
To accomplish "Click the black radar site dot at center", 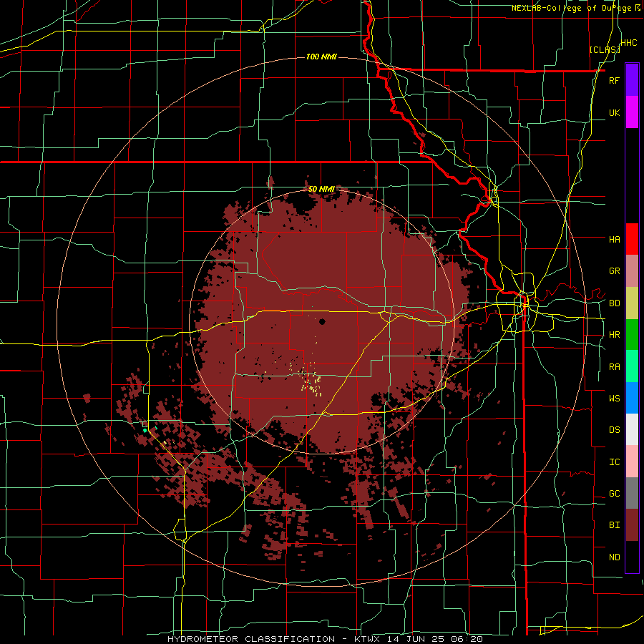I will [x=322, y=321].
